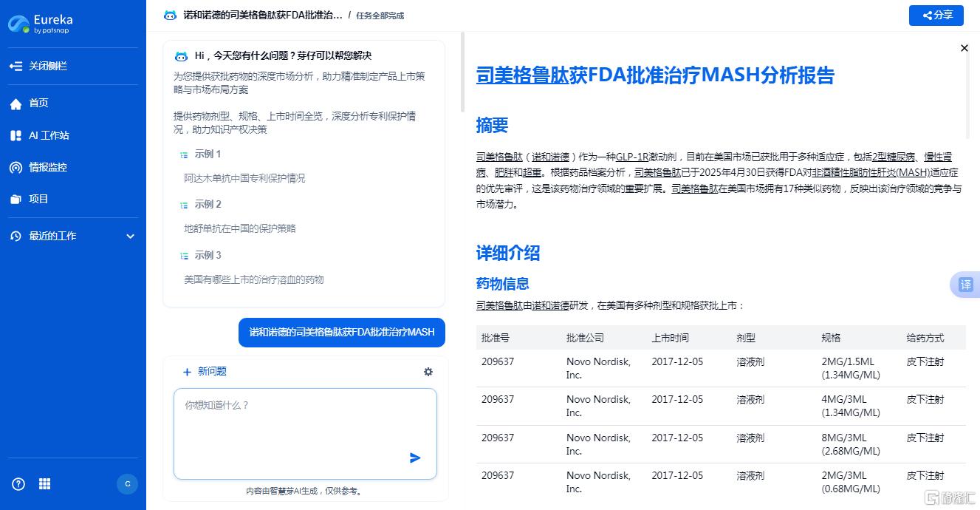Click the 译 translate floating button
Viewport: 980px width, 510px height.
click(965, 285)
